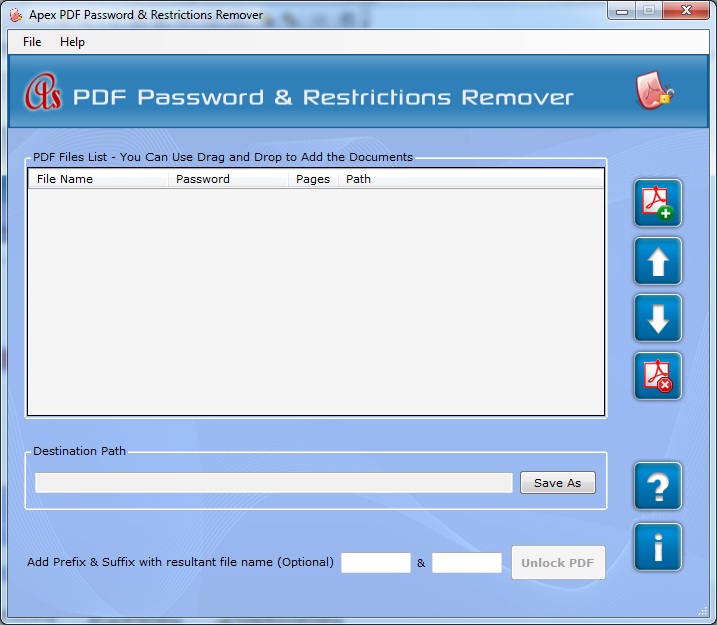
Task: Minimize the Apex window
Action: (621, 11)
